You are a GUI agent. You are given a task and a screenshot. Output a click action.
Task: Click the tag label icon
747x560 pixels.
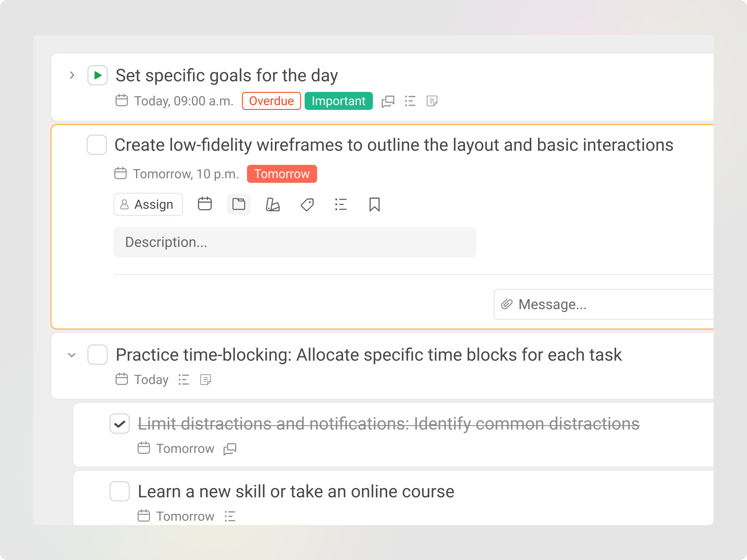[307, 205]
